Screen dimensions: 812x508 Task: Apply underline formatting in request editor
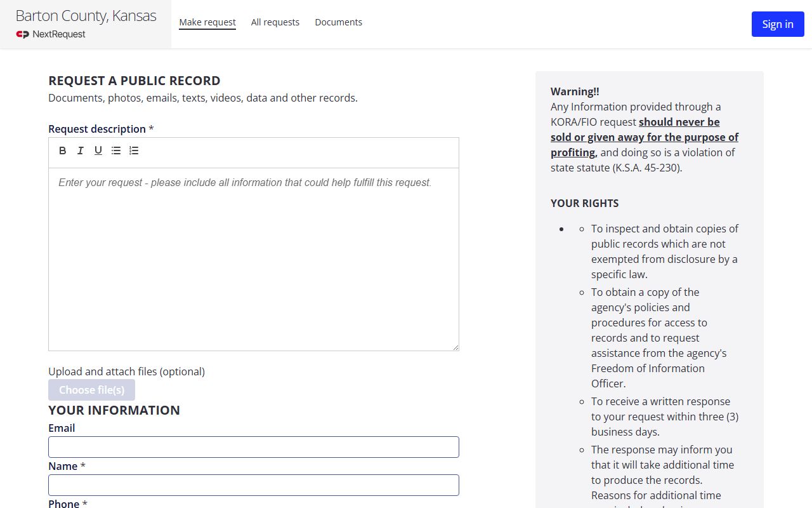click(98, 150)
